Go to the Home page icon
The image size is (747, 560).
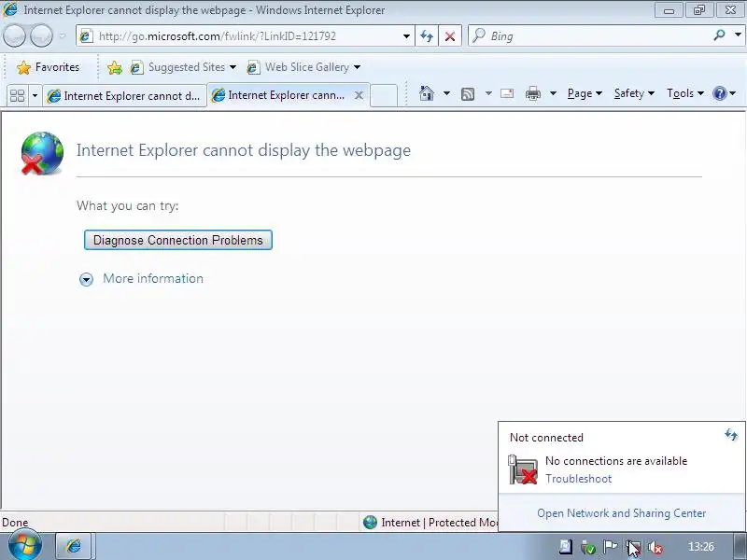click(427, 93)
